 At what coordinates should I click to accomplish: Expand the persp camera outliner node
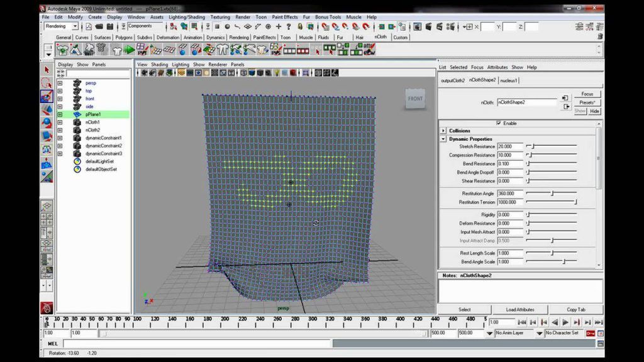pyautogui.click(x=60, y=84)
